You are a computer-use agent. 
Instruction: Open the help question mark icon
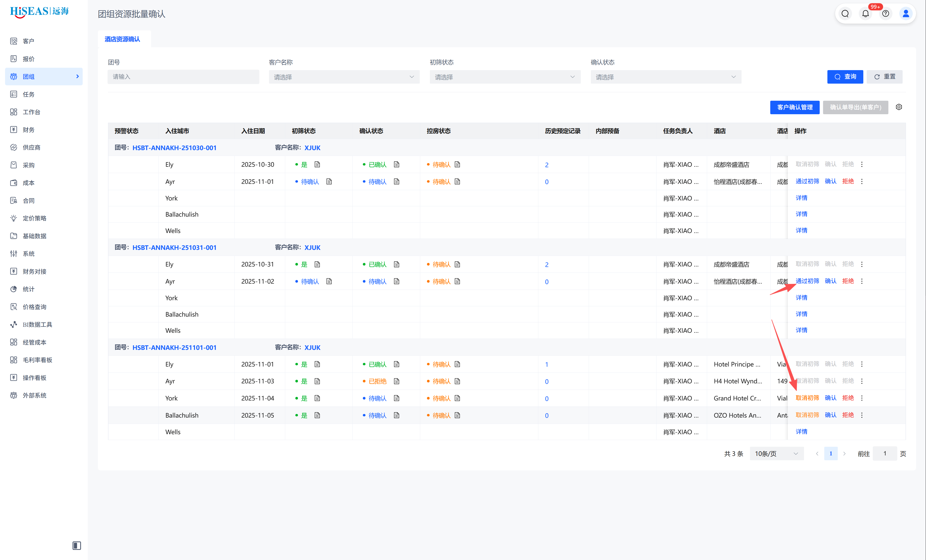pyautogui.click(x=885, y=14)
